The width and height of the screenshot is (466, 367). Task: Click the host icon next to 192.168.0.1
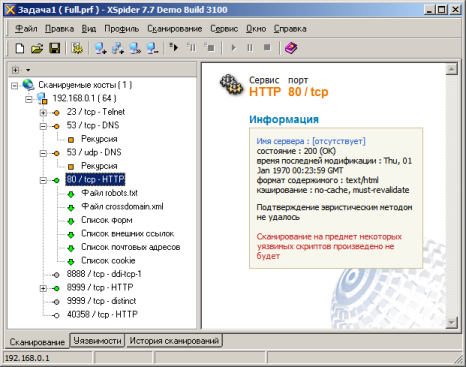tap(42, 98)
